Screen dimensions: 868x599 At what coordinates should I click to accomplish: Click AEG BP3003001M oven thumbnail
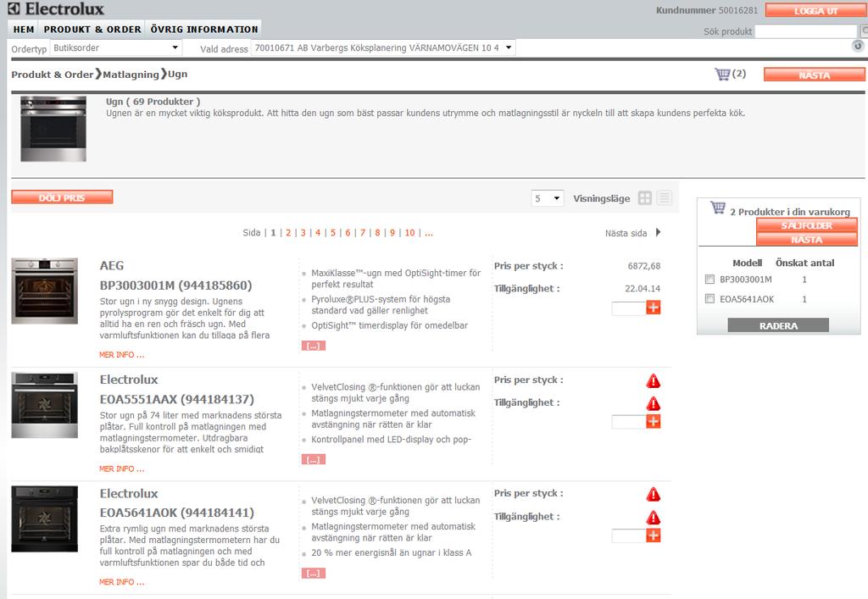click(x=44, y=291)
